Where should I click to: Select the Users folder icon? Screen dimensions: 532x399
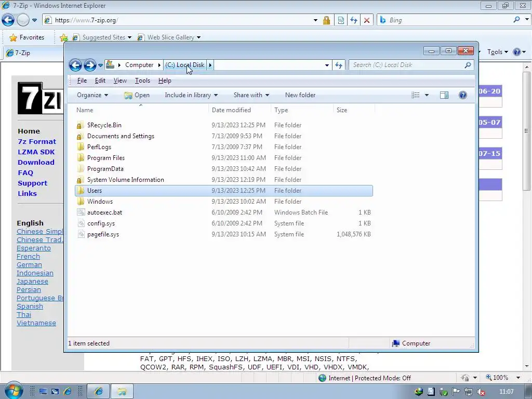click(x=80, y=190)
